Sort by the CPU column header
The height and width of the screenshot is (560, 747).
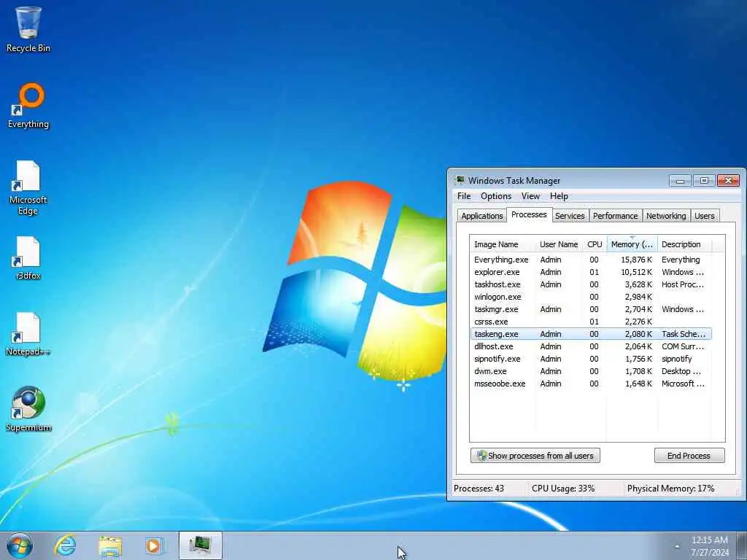[x=595, y=244]
